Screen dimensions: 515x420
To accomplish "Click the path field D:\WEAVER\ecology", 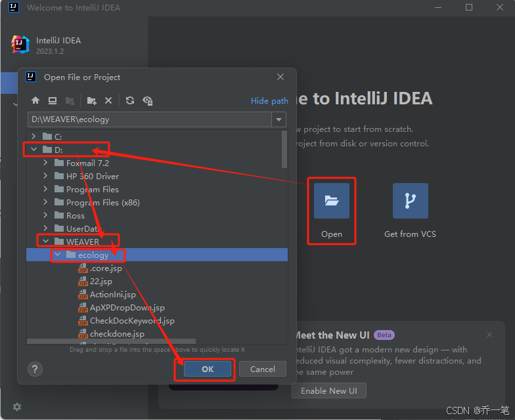I will point(150,119).
